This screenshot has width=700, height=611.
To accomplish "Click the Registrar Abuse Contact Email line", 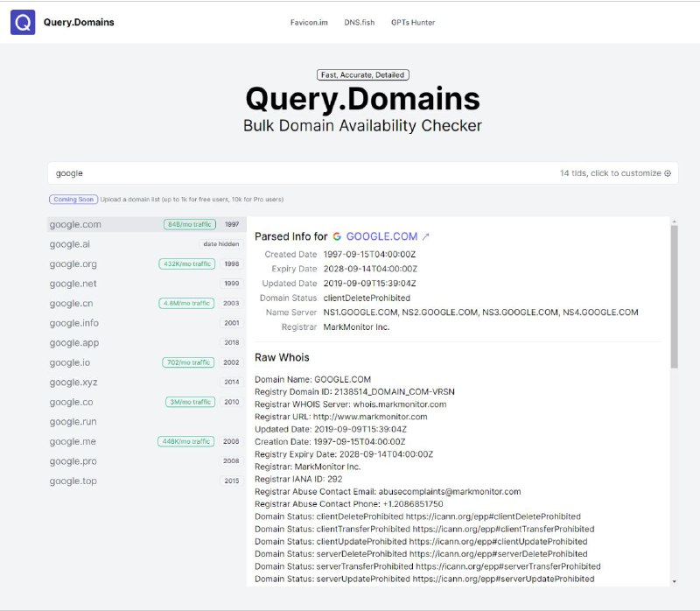I will [388, 492].
